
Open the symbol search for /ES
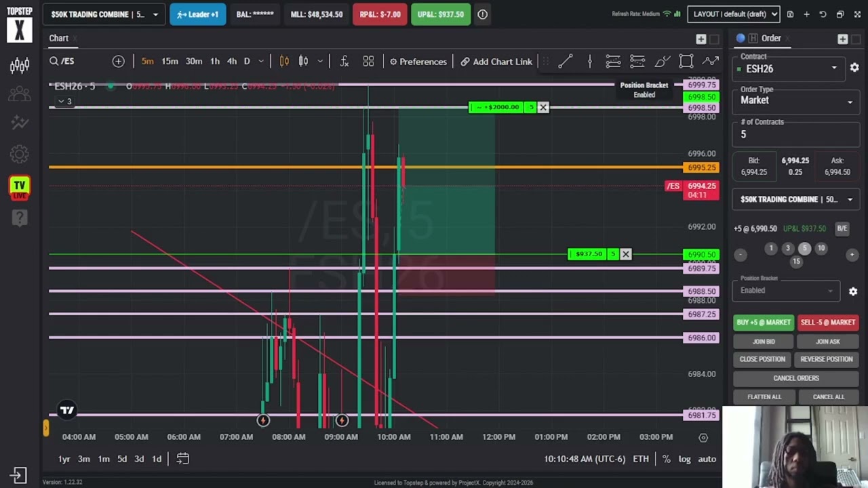point(62,62)
